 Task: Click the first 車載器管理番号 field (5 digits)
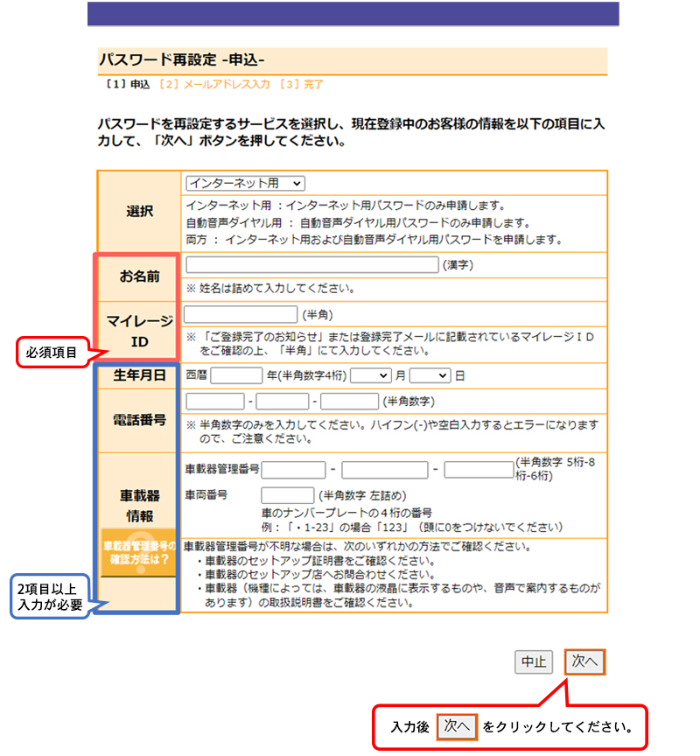click(293, 470)
